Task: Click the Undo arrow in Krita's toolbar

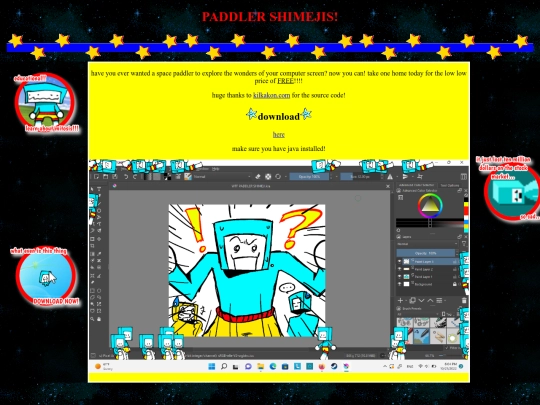Action: click(x=126, y=177)
